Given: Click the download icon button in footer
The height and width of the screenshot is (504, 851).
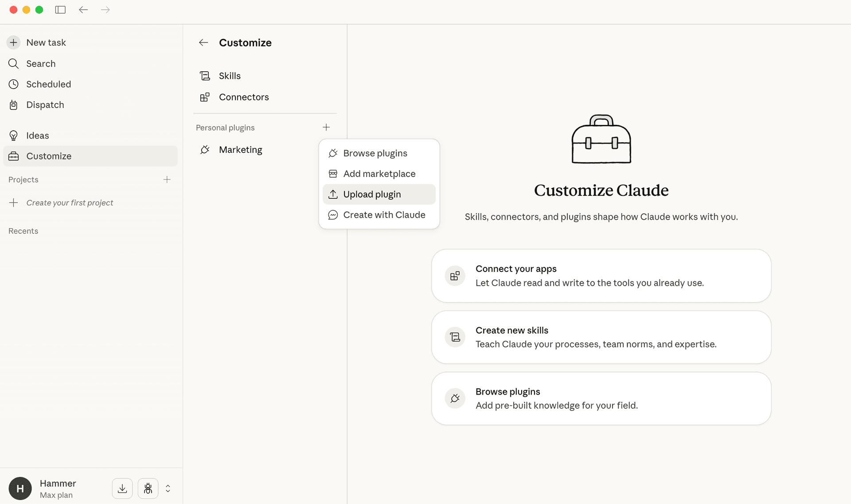Looking at the screenshot, I should [x=122, y=488].
